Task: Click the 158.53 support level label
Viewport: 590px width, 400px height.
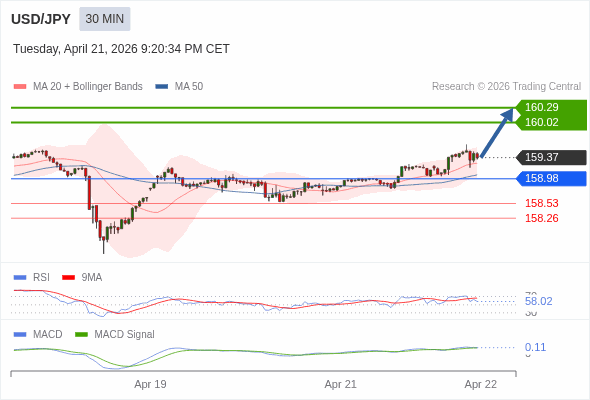Action: [x=541, y=203]
